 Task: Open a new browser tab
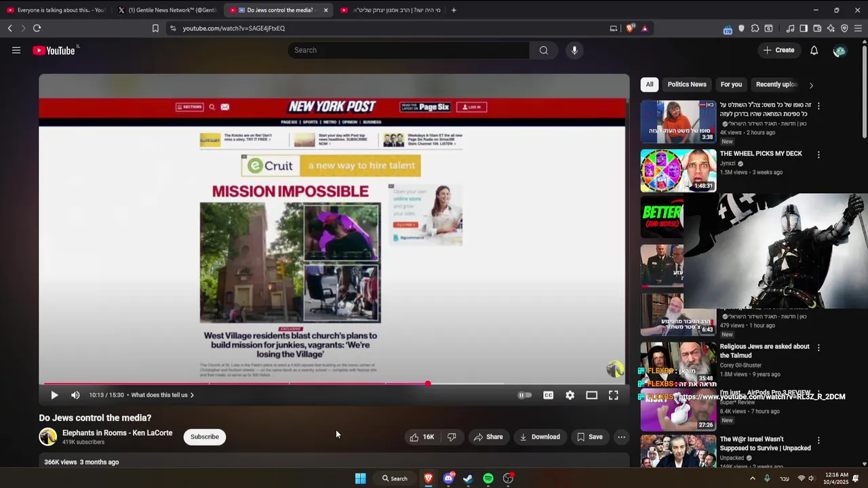(x=454, y=10)
